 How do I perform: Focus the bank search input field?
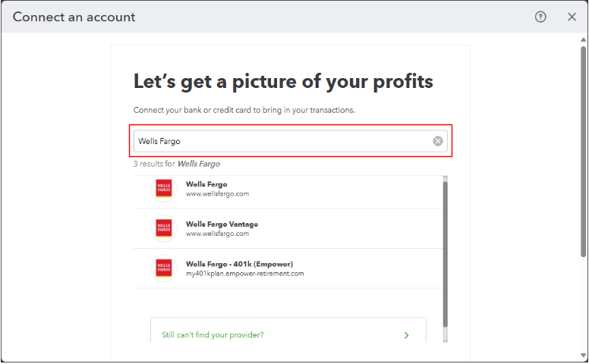281,141
